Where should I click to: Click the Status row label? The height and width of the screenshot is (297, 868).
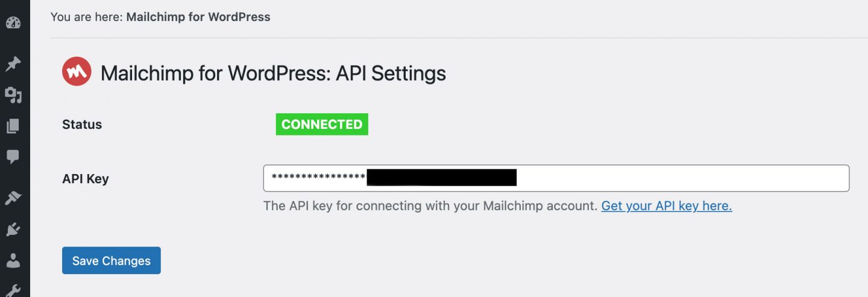(x=82, y=124)
